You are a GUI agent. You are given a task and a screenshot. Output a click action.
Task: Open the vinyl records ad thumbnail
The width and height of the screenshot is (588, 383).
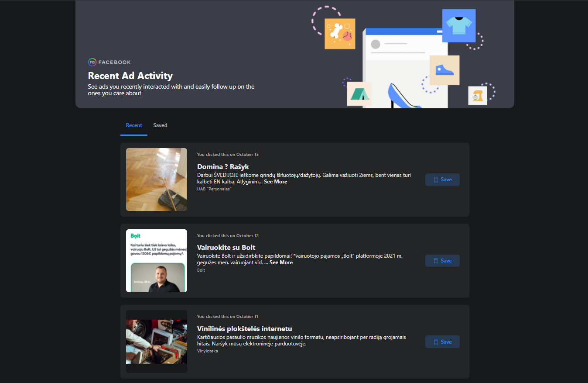157,342
